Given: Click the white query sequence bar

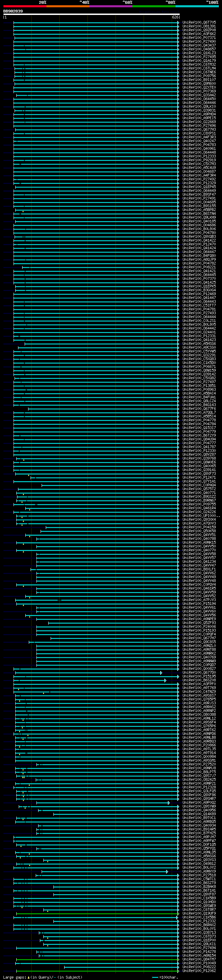Looking at the screenshot, I should [92, 15].
